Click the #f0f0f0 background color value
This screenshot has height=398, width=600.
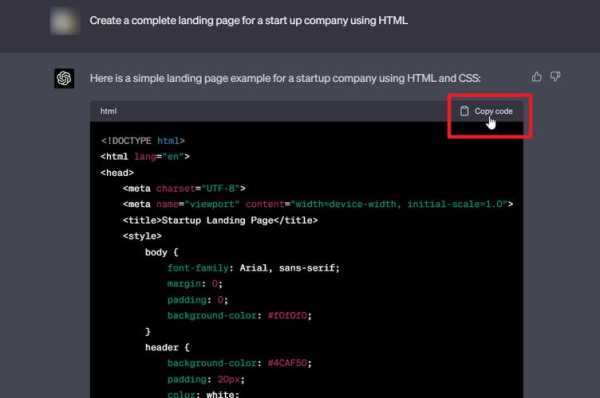(287, 316)
